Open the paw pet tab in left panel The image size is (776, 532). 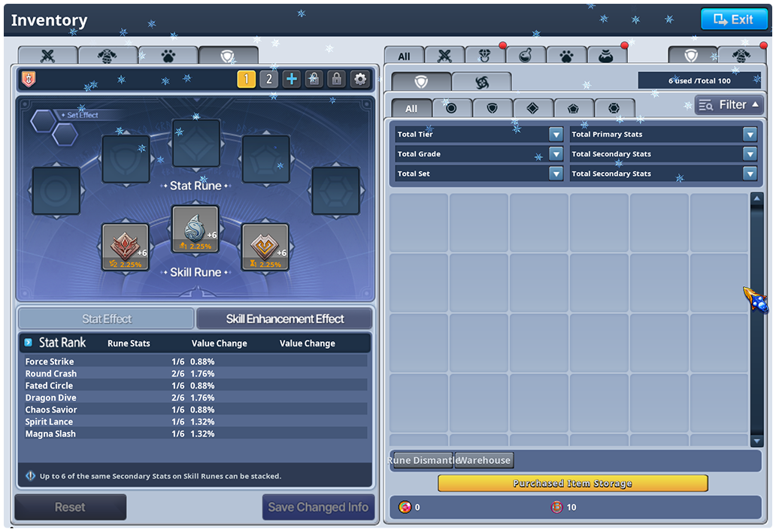pyautogui.click(x=168, y=56)
